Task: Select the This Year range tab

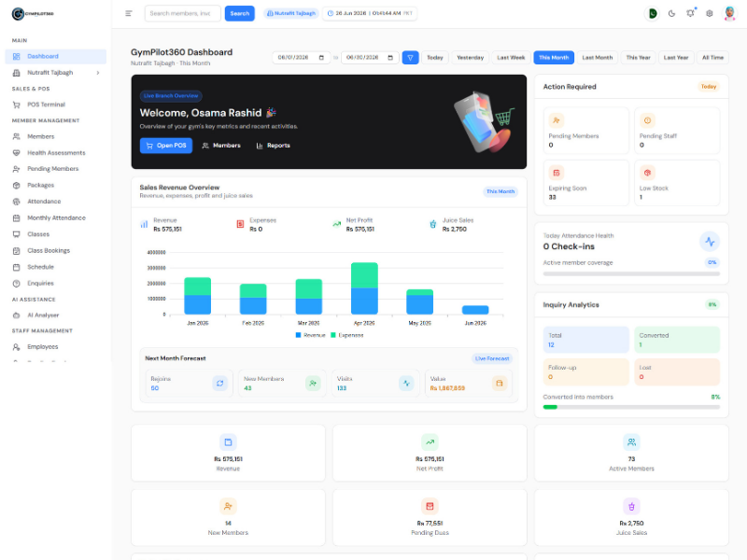Action: pyautogui.click(x=638, y=58)
